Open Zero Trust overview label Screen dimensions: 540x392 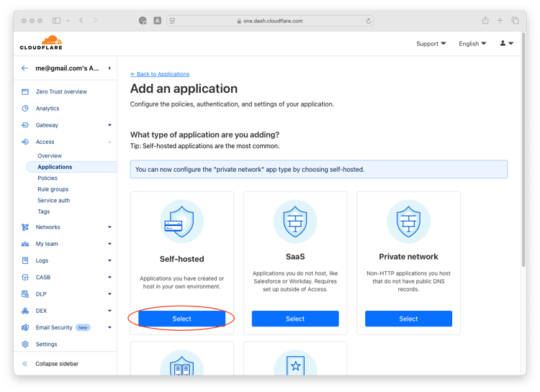[61, 91]
